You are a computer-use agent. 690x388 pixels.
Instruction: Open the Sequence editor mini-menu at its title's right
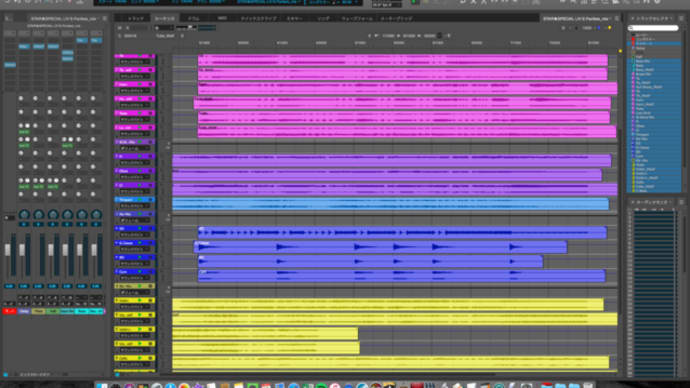[x=617, y=18]
